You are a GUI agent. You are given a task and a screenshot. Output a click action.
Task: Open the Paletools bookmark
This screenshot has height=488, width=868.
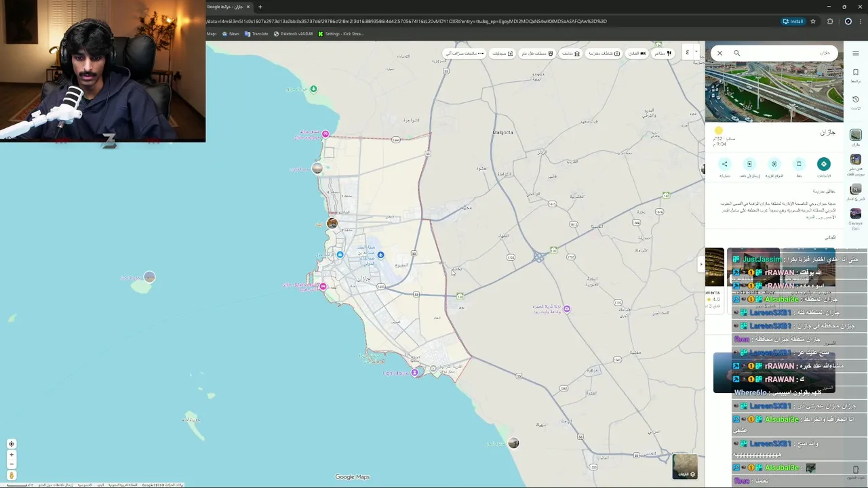pyautogui.click(x=293, y=34)
